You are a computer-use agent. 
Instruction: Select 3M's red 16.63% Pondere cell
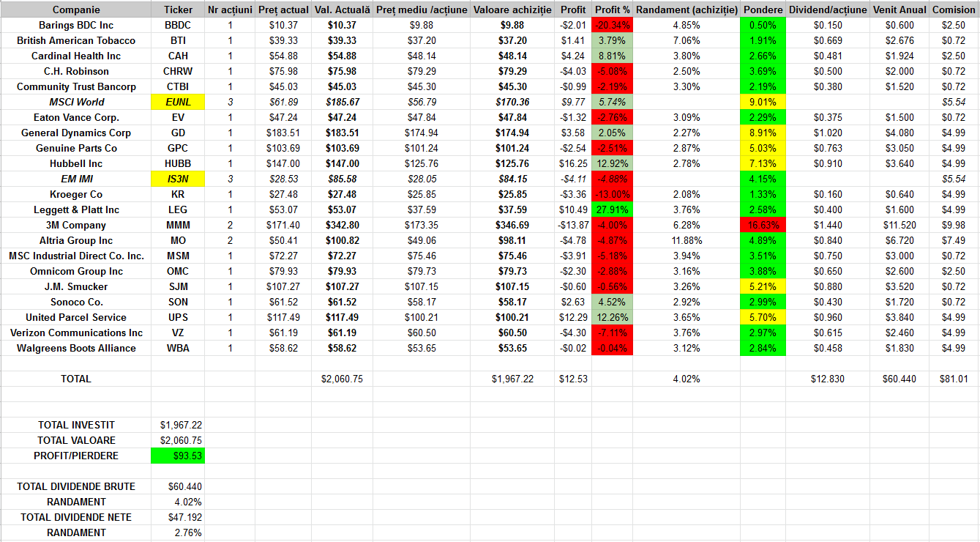pyautogui.click(x=763, y=225)
